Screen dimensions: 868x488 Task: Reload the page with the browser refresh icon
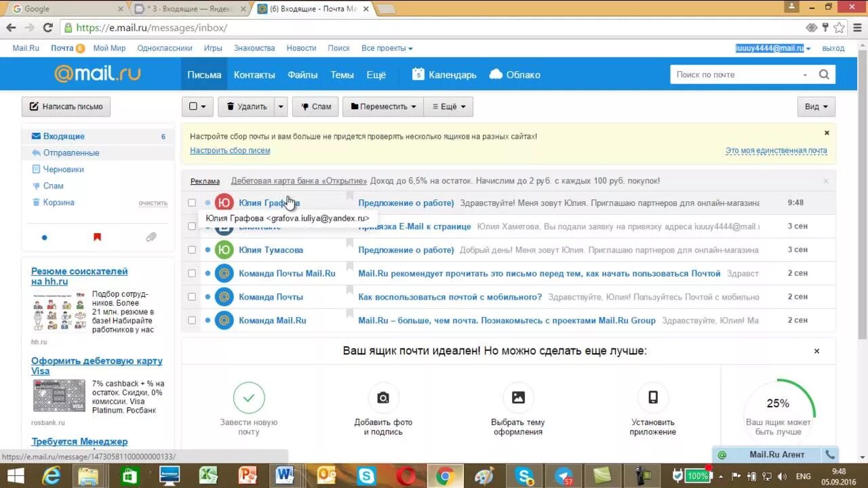point(47,28)
